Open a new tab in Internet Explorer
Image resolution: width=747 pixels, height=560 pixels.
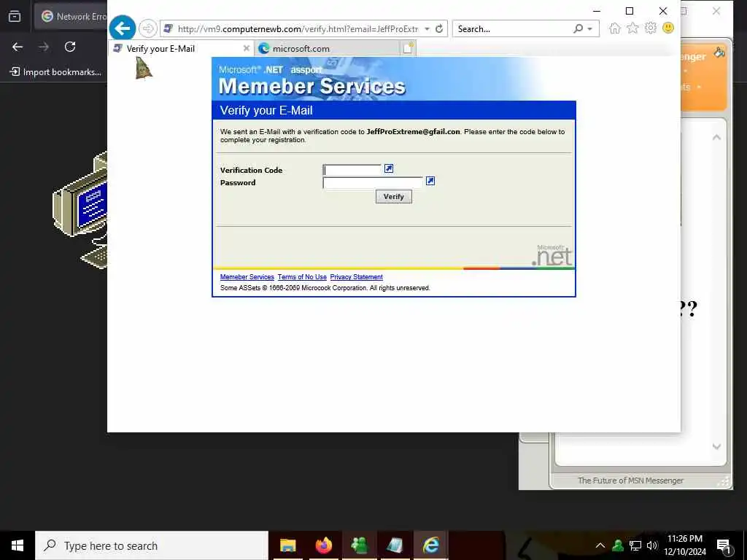tap(409, 48)
